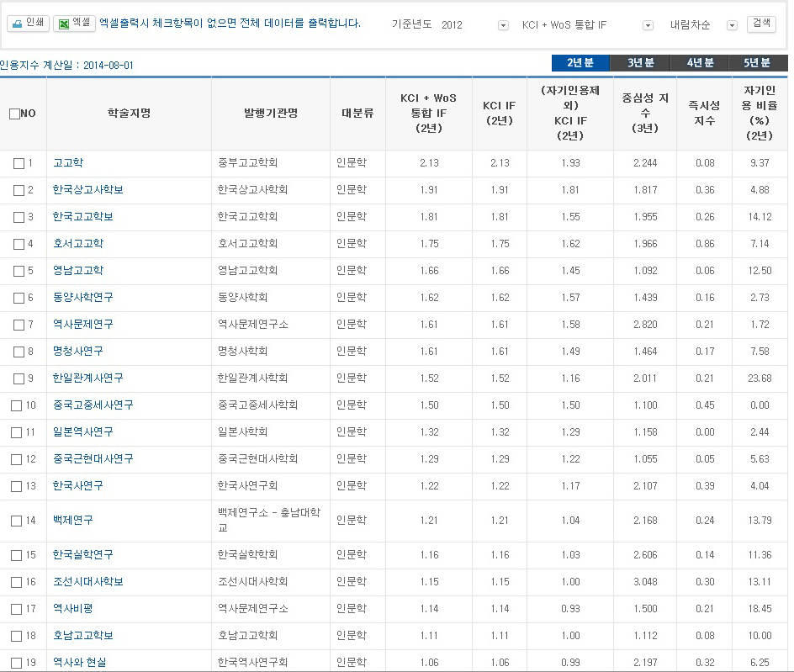Open the 호서고고학 journal link
Image resolution: width=794 pixels, height=672 pixels.
pyautogui.click(x=78, y=243)
